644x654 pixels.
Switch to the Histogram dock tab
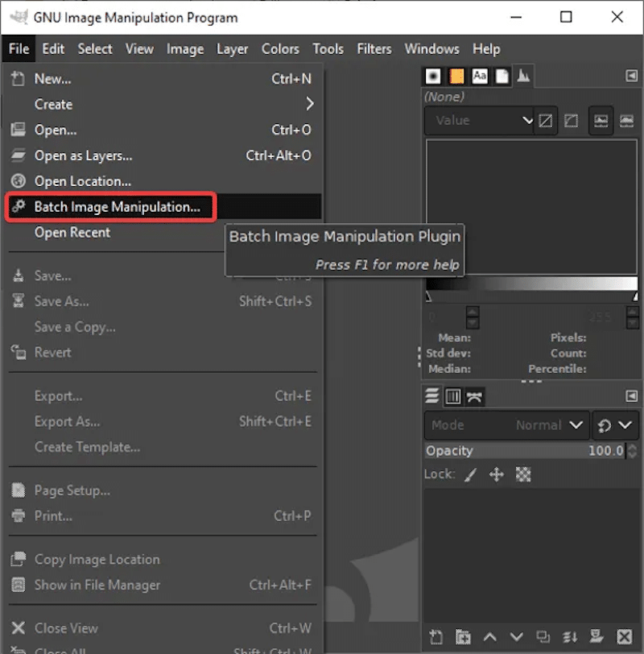coord(523,77)
